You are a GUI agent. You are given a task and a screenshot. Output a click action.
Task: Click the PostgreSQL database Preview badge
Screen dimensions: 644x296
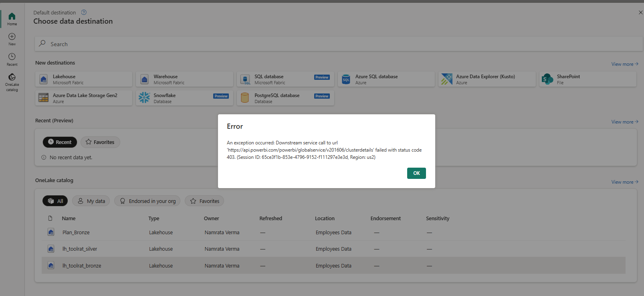pyautogui.click(x=322, y=96)
